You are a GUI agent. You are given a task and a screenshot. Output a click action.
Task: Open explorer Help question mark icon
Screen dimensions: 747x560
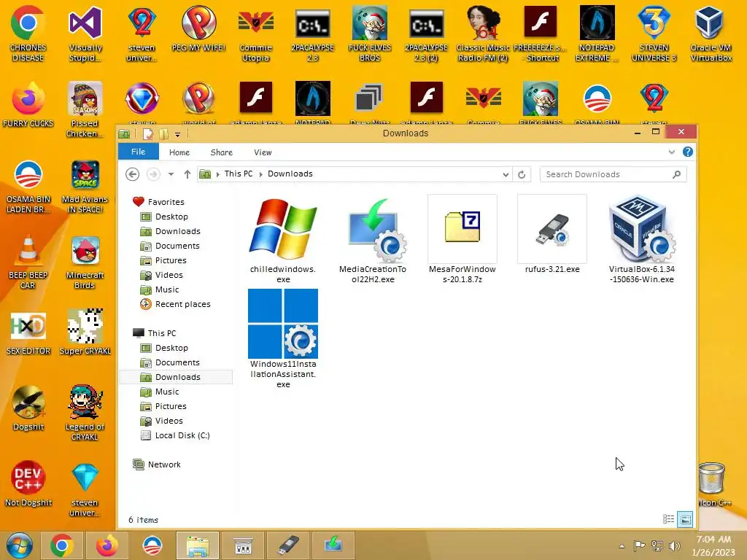click(687, 152)
